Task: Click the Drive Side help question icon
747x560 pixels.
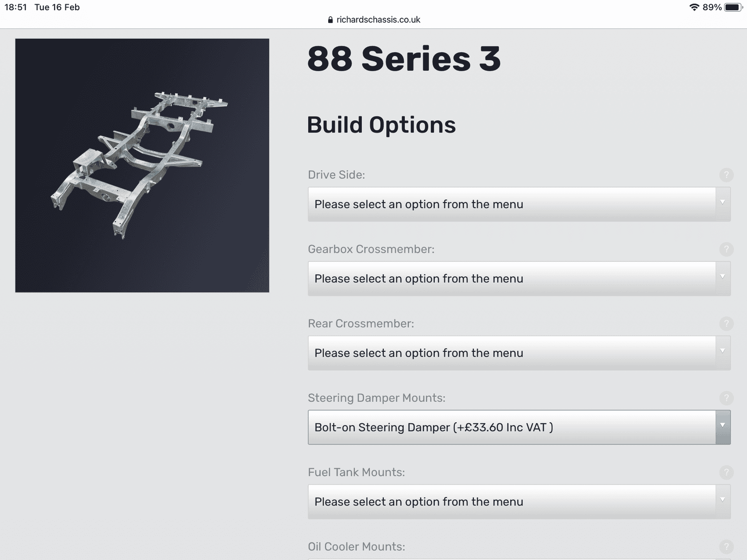Action: point(726,175)
